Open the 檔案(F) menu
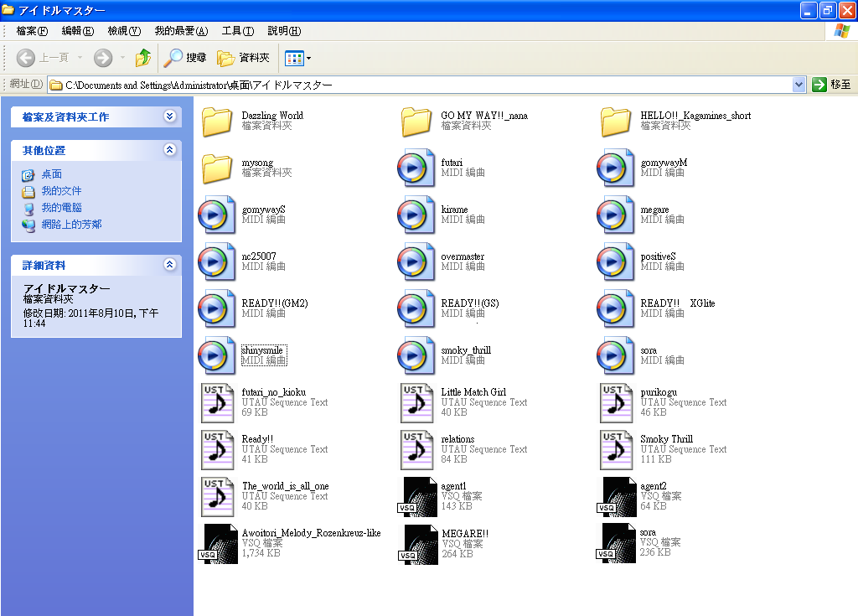 click(33, 31)
